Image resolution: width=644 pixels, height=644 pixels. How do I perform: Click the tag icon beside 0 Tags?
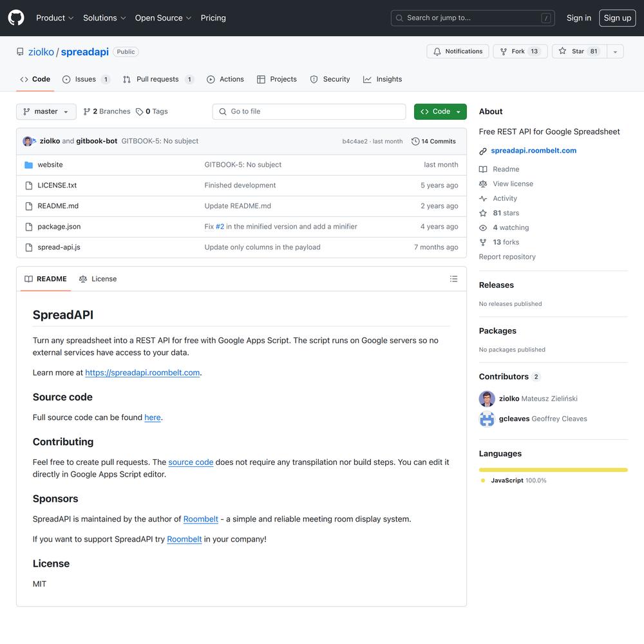coord(140,111)
